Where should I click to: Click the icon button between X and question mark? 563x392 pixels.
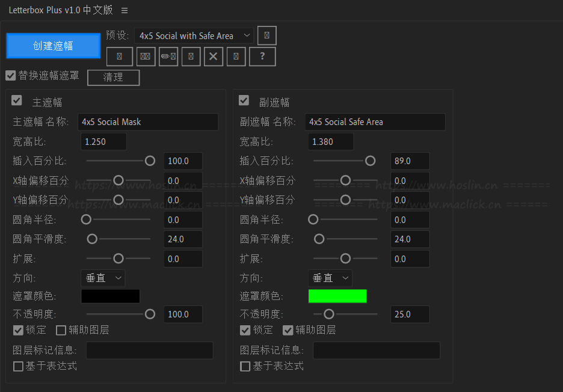[236, 57]
